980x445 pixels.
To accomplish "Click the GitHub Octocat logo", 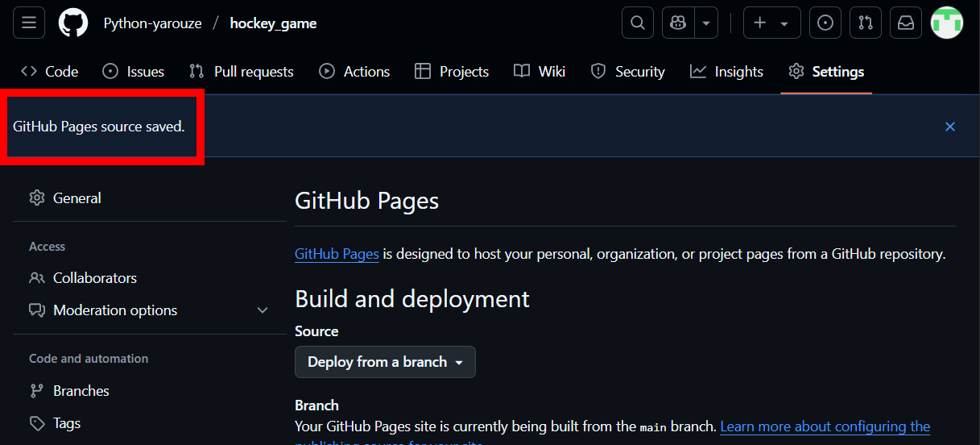I will (x=73, y=23).
